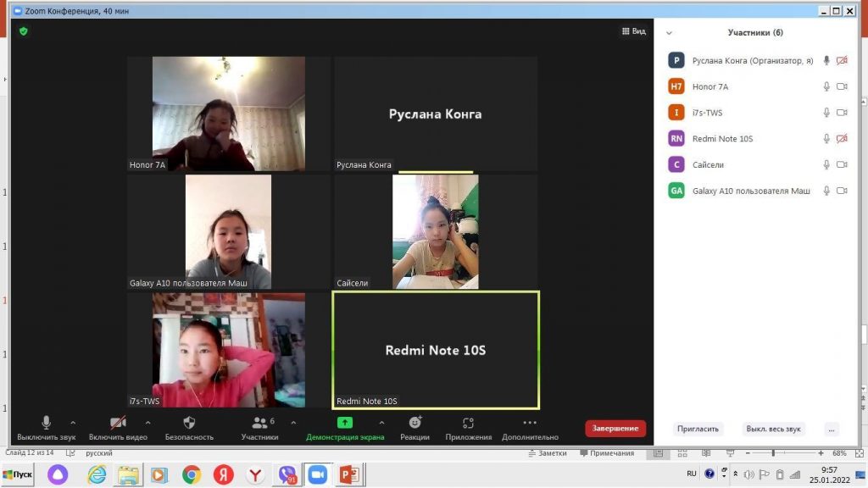Viewport: 868px width, 488px height.
Task: Start screen sharing with Демонстрация экрана
Action: tap(344, 422)
